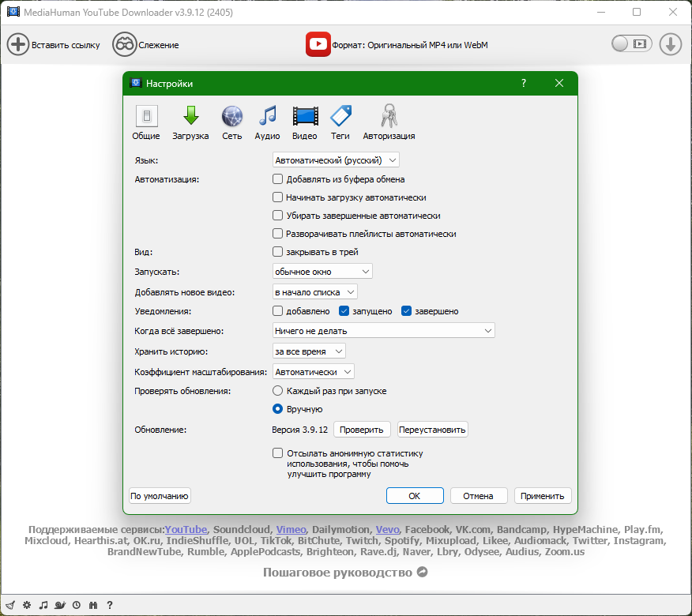Viewport: 692px width, 616px height.
Task: Open the Хранить историю dropdown
Action: coord(308,351)
